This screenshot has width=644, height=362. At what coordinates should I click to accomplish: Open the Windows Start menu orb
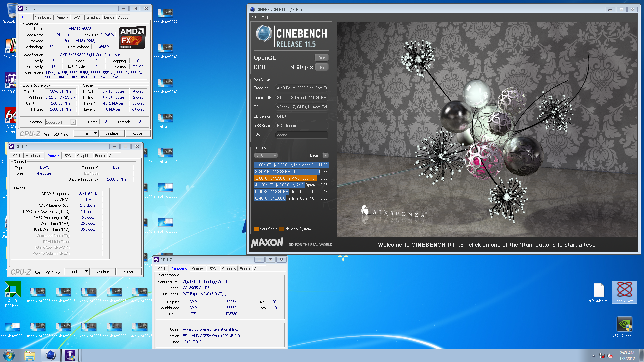tap(9, 355)
